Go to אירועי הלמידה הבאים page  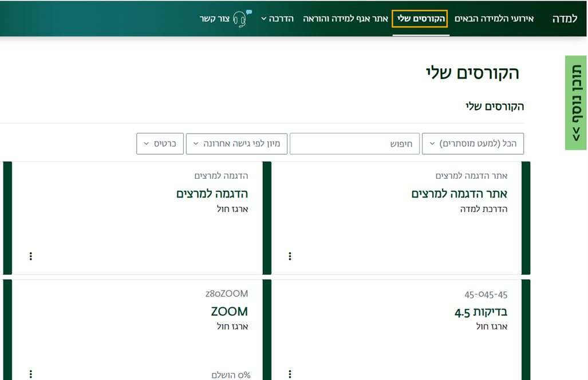[x=494, y=19]
